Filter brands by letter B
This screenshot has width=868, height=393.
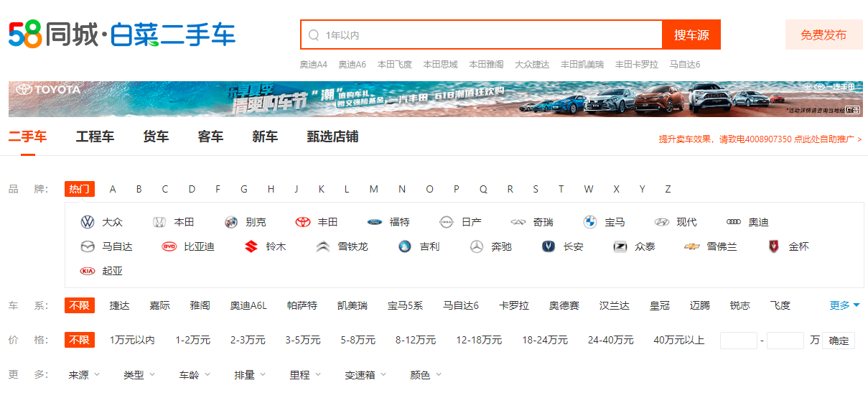pos(139,189)
